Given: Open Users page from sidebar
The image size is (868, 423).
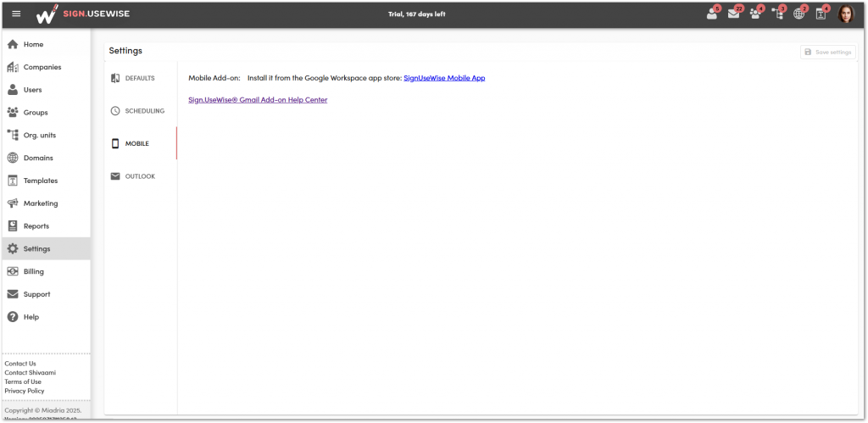Looking at the screenshot, I should coord(46,90).
